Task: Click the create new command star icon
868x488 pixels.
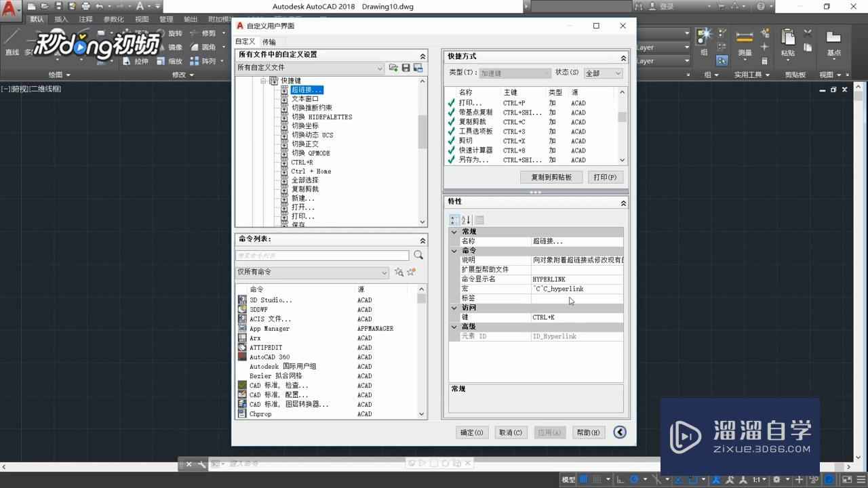Action: click(x=411, y=272)
